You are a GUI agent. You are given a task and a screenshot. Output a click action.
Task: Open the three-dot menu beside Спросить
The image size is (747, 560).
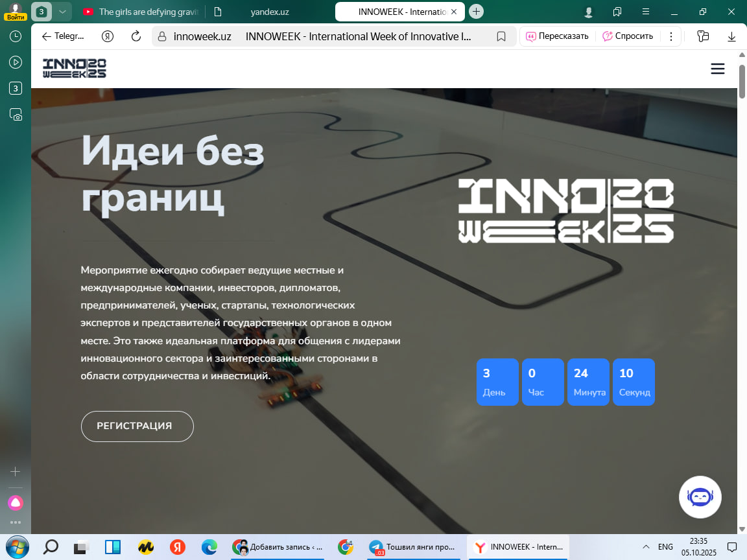(x=670, y=36)
